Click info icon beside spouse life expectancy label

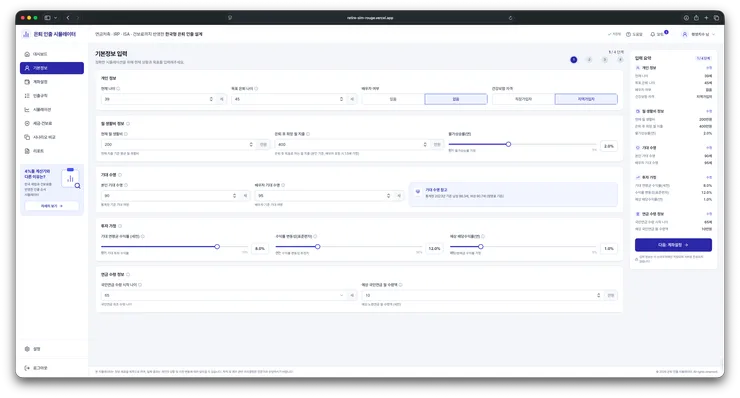click(283, 185)
